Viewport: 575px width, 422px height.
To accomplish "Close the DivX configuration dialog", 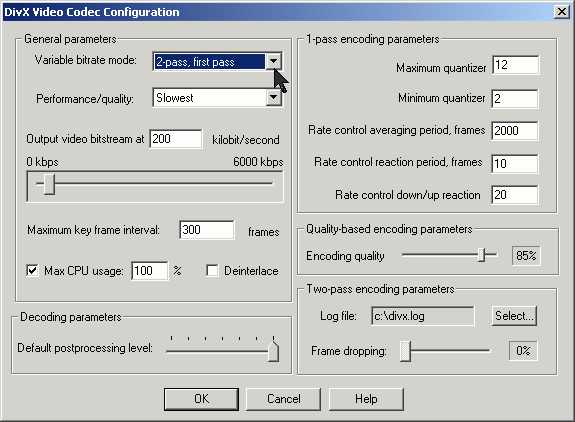I will coord(561,12).
